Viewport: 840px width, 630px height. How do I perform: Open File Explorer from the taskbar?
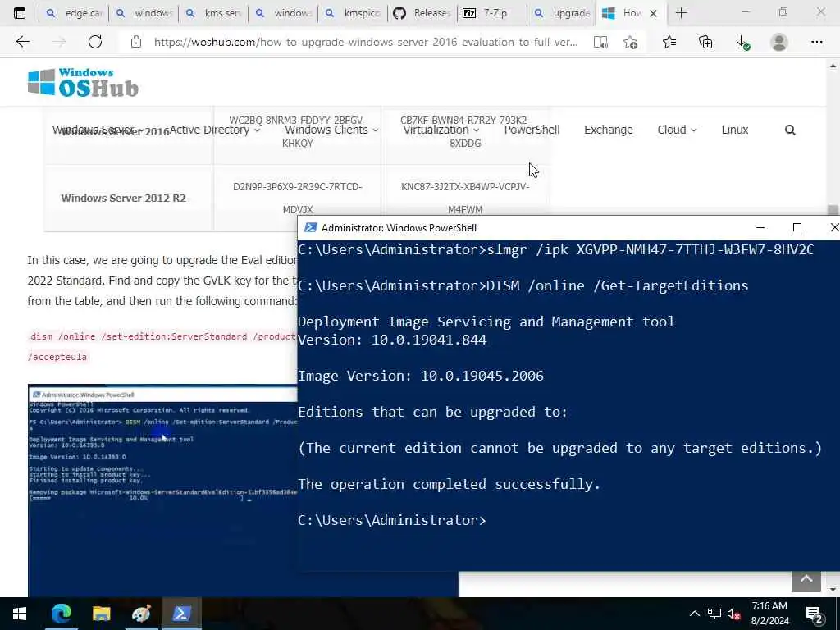click(101, 614)
